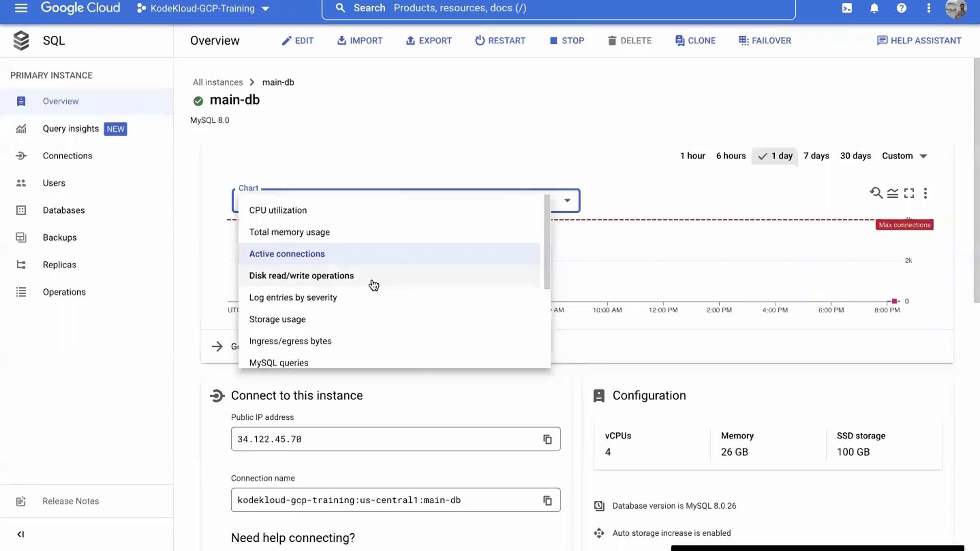Select the 30 days time range
Image resolution: width=980 pixels, height=551 pixels.
click(x=855, y=156)
